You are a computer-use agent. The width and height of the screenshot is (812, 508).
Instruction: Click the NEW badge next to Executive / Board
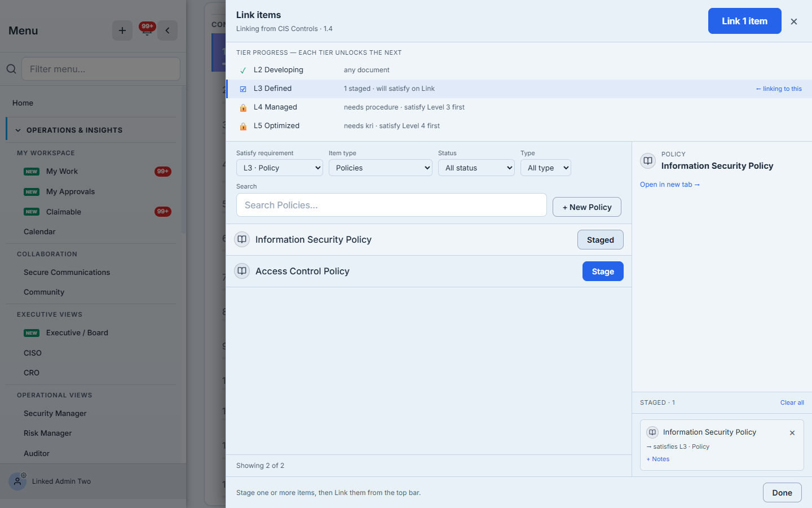[x=32, y=333]
